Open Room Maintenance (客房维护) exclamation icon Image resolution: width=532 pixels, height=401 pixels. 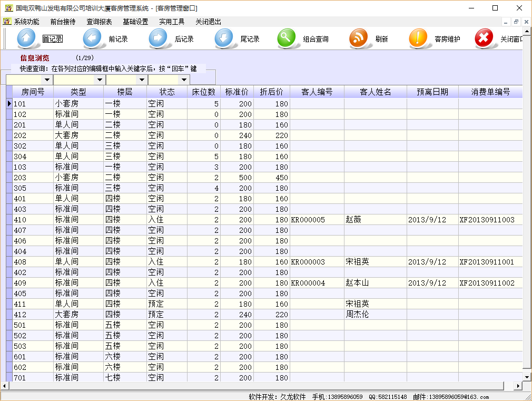tap(419, 38)
